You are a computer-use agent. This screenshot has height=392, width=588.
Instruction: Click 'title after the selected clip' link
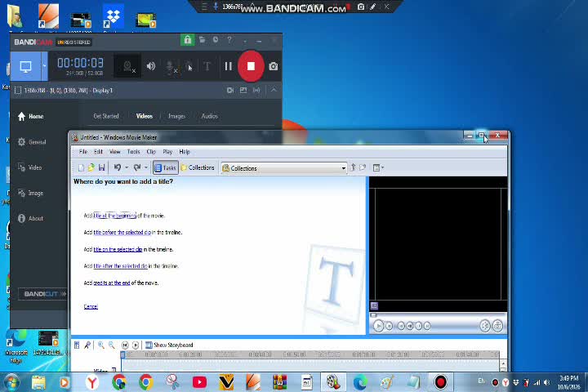tap(120, 266)
